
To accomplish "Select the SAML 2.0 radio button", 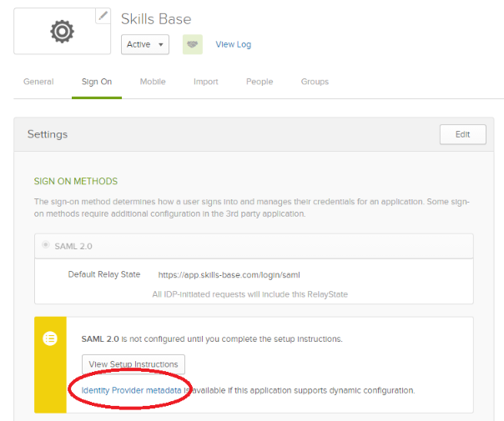I will pyautogui.click(x=45, y=245).
